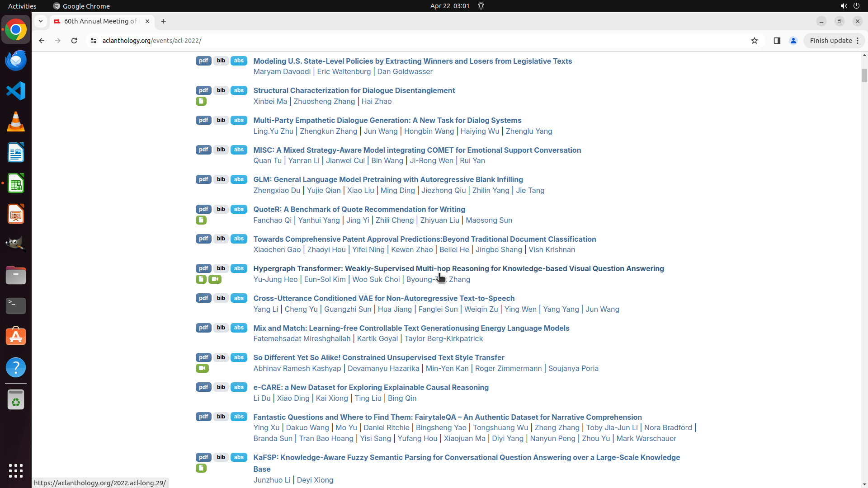Open author page for Dan Goldwasser

(405, 71)
